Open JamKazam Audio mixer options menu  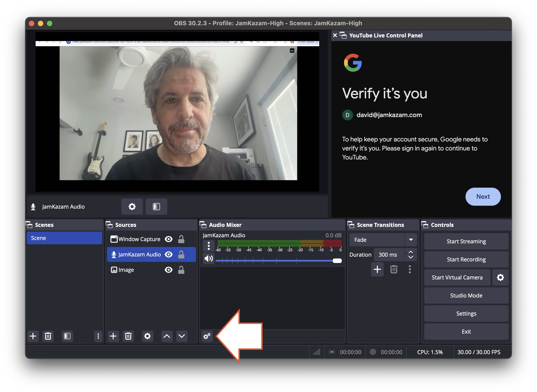(x=209, y=246)
